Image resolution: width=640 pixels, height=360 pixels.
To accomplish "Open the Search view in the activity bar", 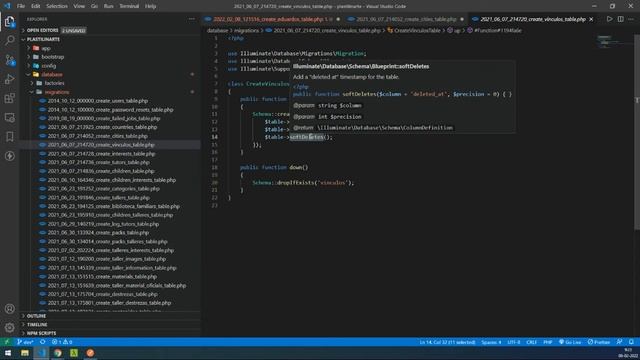I will (x=9, y=40).
